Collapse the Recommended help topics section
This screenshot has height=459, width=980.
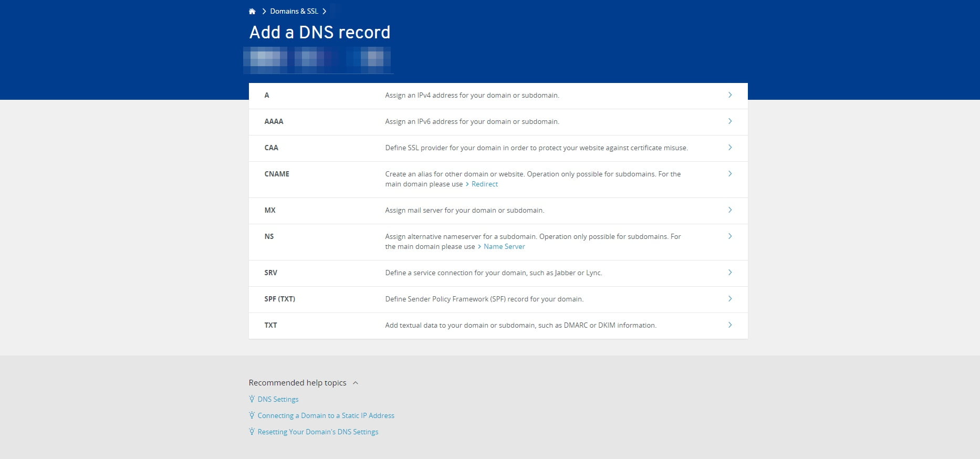point(356,383)
